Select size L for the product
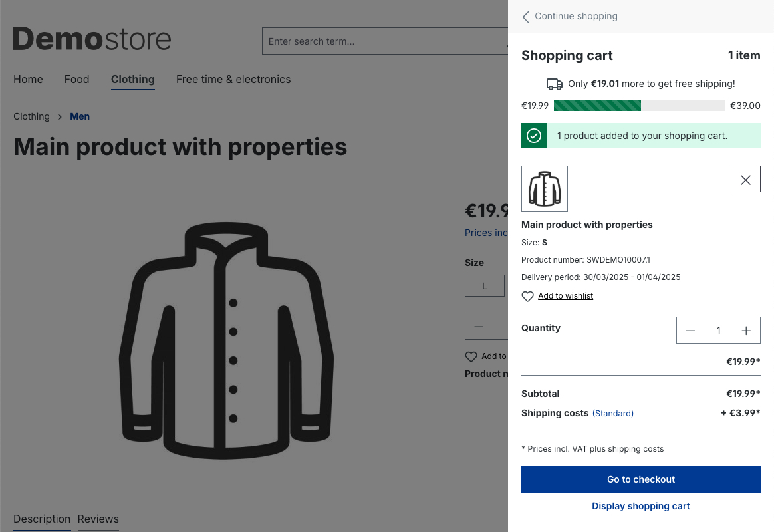Screen dimensions: 774x532 484,285
